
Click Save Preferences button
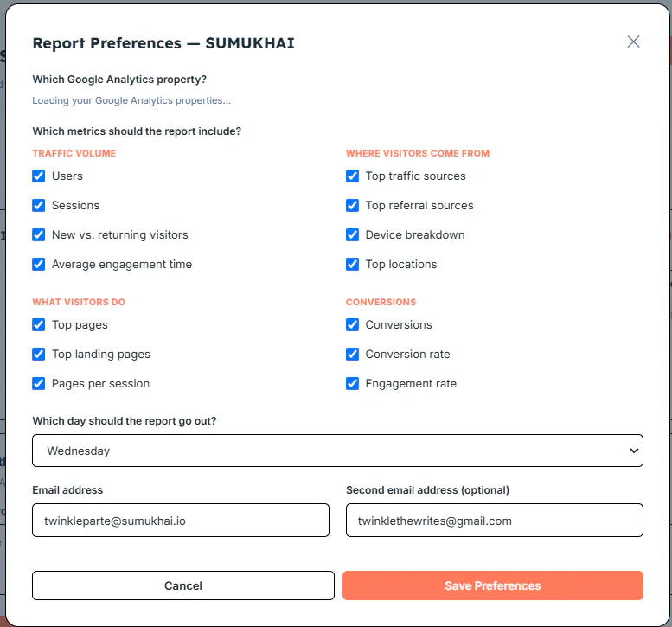pyautogui.click(x=493, y=585)
